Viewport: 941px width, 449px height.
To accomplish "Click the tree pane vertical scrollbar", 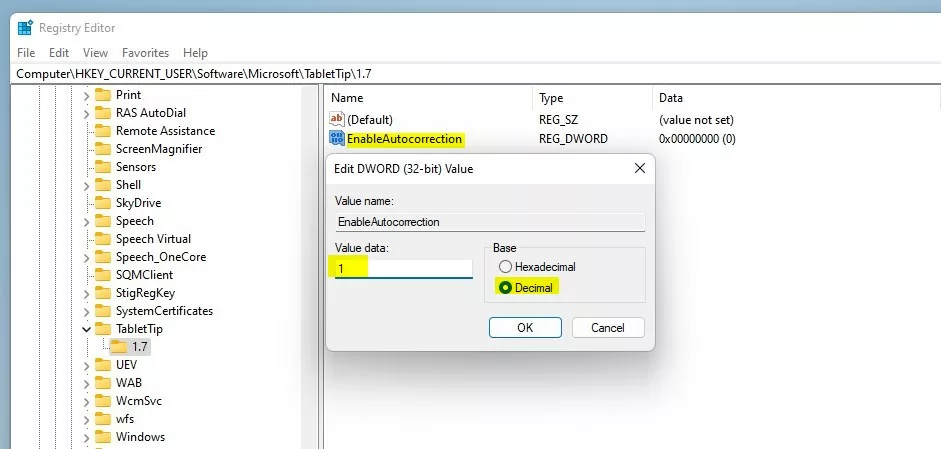I will pyautogui.click(x=310, y=267).
